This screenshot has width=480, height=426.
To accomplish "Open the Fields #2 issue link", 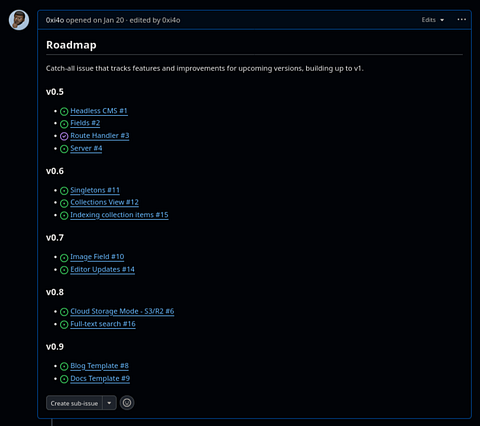I will (85, 123).
